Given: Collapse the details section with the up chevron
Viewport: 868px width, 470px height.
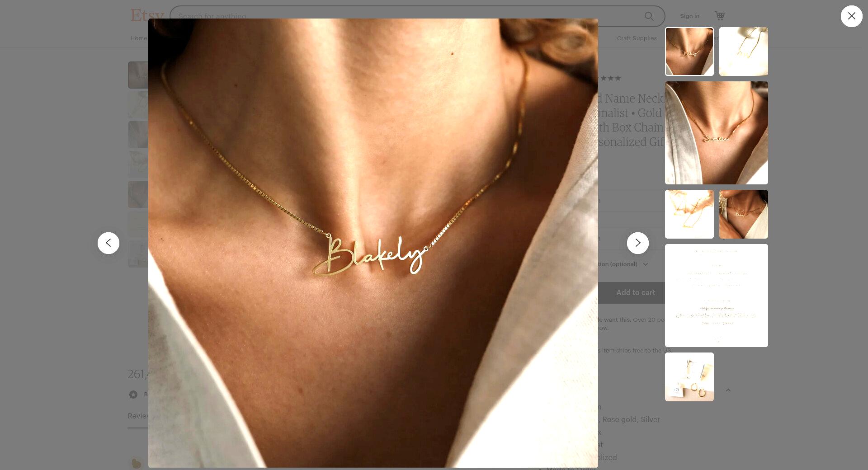Looking at the screenshot, I should pos(728,390).
